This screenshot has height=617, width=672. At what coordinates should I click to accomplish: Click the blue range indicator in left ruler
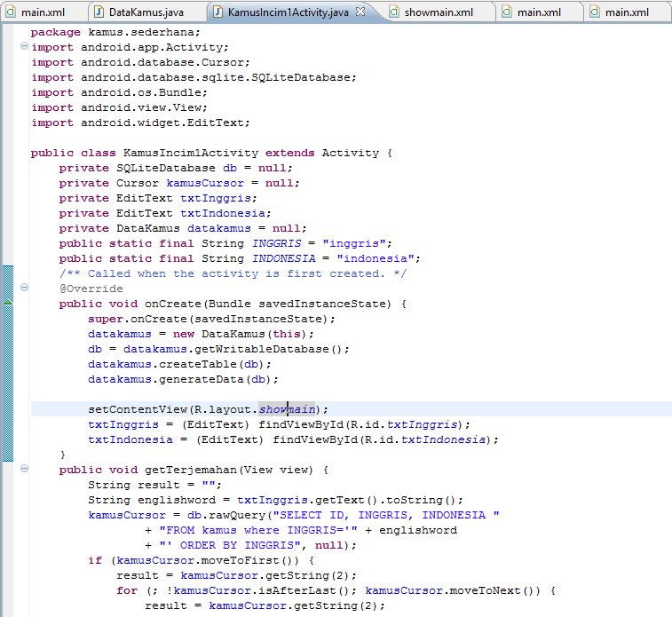(x=8, y=363)
